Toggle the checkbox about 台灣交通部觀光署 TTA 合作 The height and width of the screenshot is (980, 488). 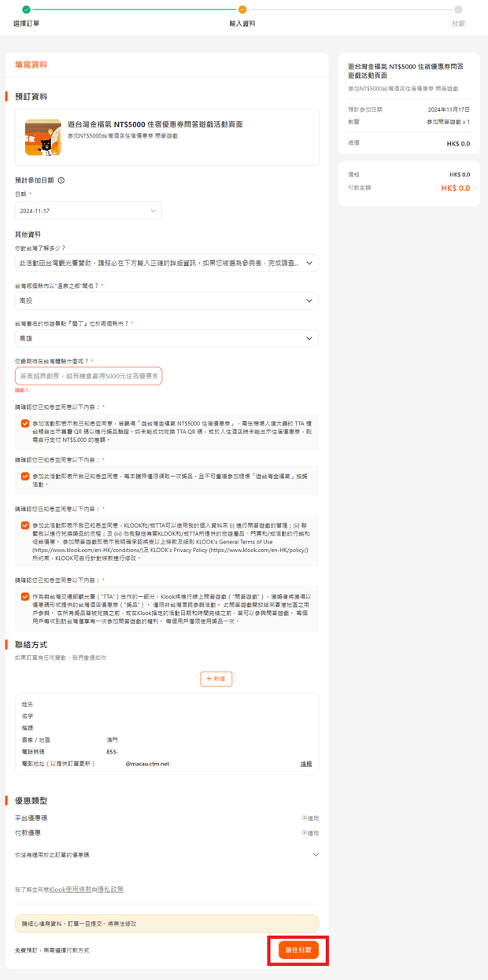(x=26, y=596)
